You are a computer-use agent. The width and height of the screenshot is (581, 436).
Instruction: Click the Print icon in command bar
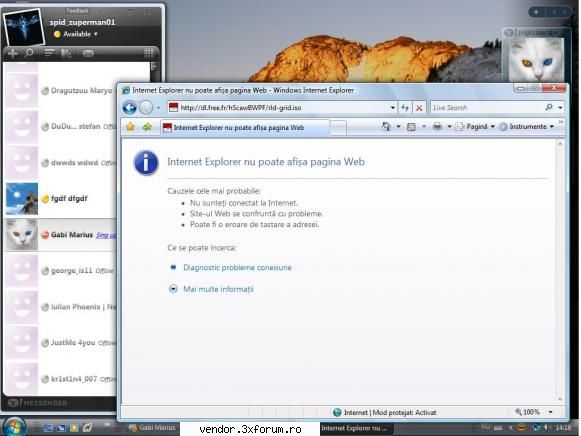click(438, 127)
